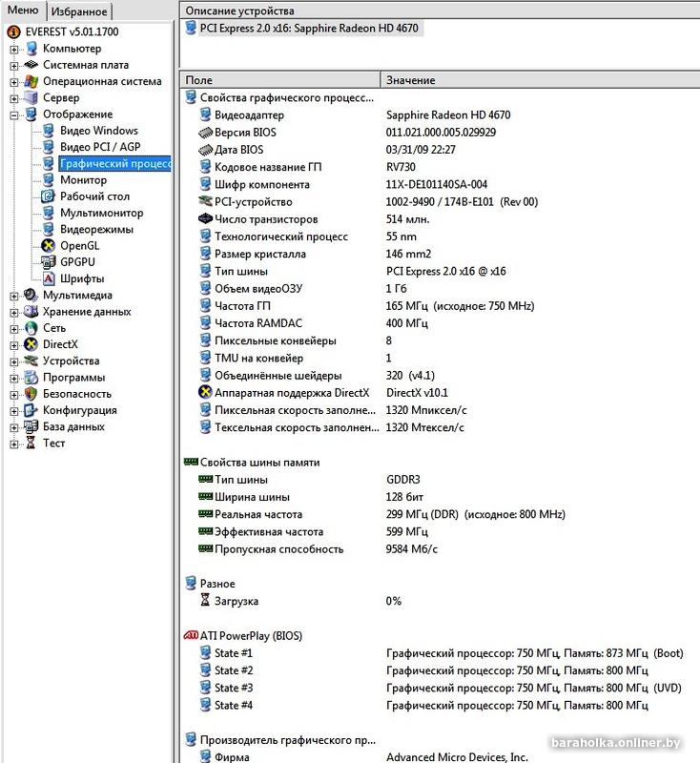The image size is (700, 763).
Task: Expand the Хранение данных tree node
Action: (14, 313)
